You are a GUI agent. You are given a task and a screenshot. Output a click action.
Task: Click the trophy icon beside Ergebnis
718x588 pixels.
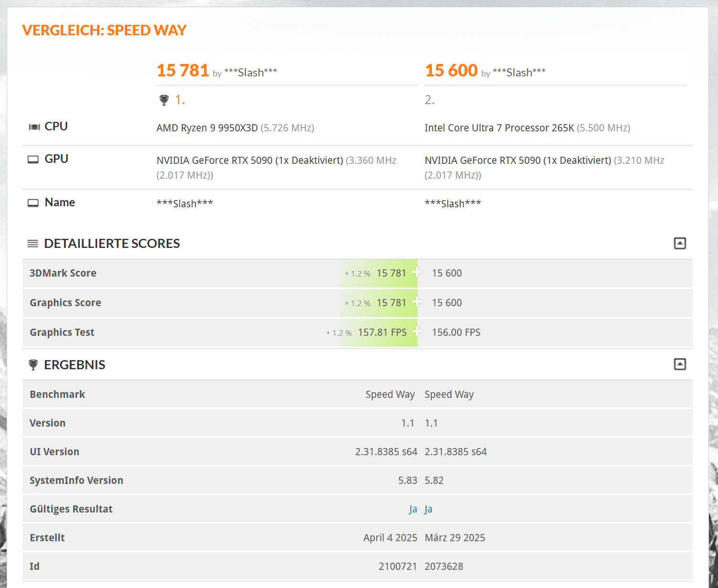[33, 365]
